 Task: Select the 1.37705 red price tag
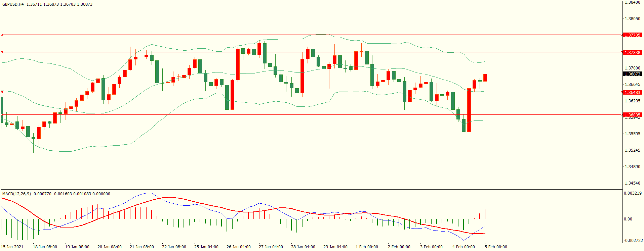click(x=632, y=35)
